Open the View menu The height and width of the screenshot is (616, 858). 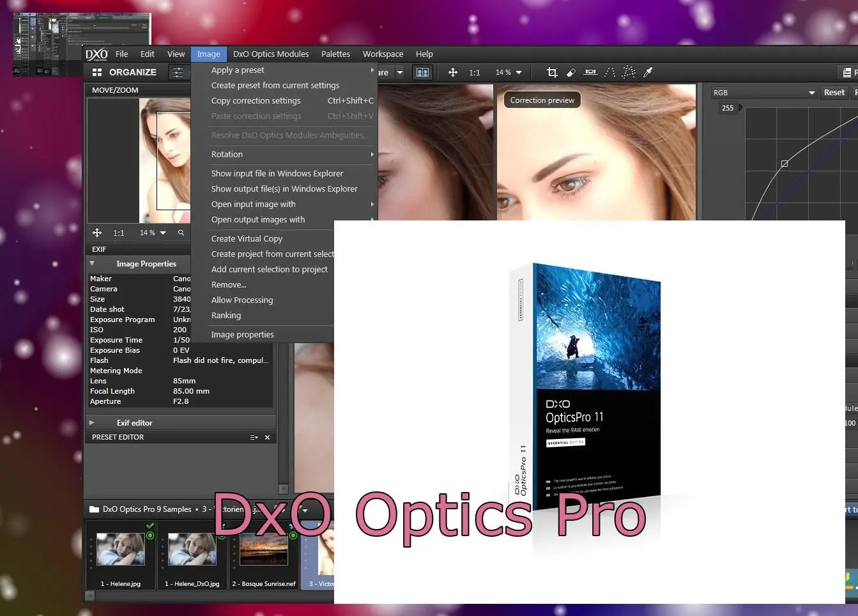(x=176, y=54)
